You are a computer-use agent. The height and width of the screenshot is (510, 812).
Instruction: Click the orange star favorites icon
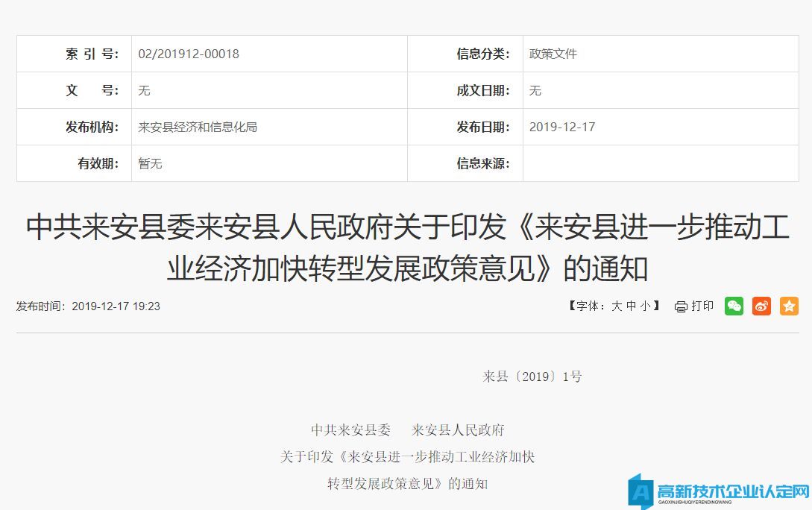(789, 306)
